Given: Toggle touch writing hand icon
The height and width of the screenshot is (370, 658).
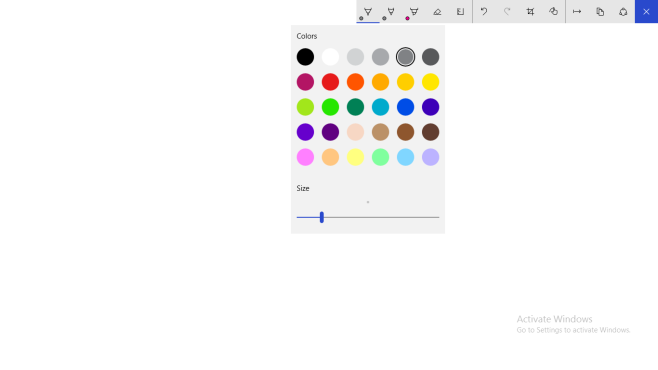Looking at the screenshot, I should click(x=554, y=12).
